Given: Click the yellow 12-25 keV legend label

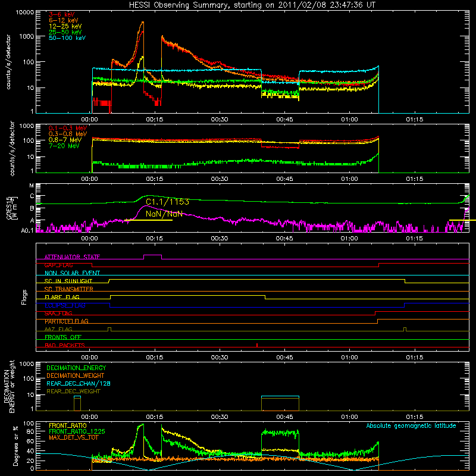Looking at the screenshot, I should pyautogui.click(x=65, y=26).
